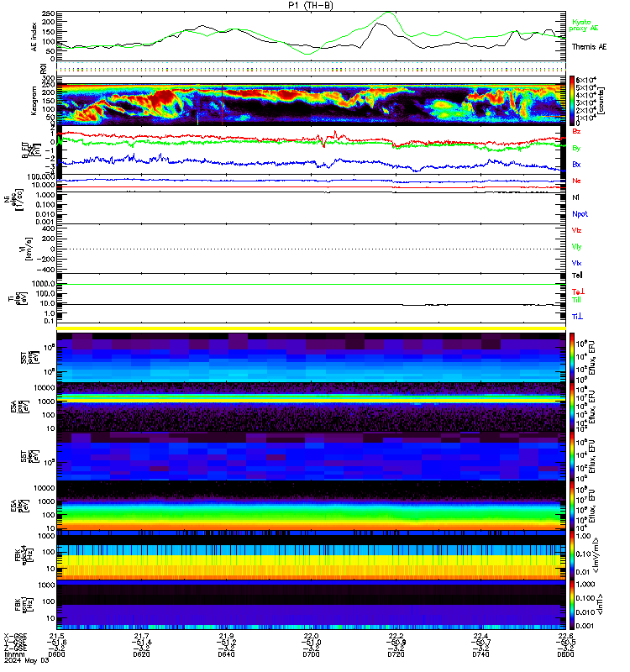Click the dotted zero line in Vi panel
The height and width of the screenshot is (672, 630).
tap(311, 249)
